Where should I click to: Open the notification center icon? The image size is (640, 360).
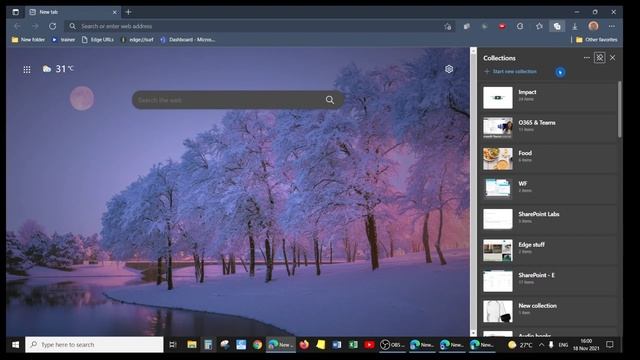(x=610, y=345)
